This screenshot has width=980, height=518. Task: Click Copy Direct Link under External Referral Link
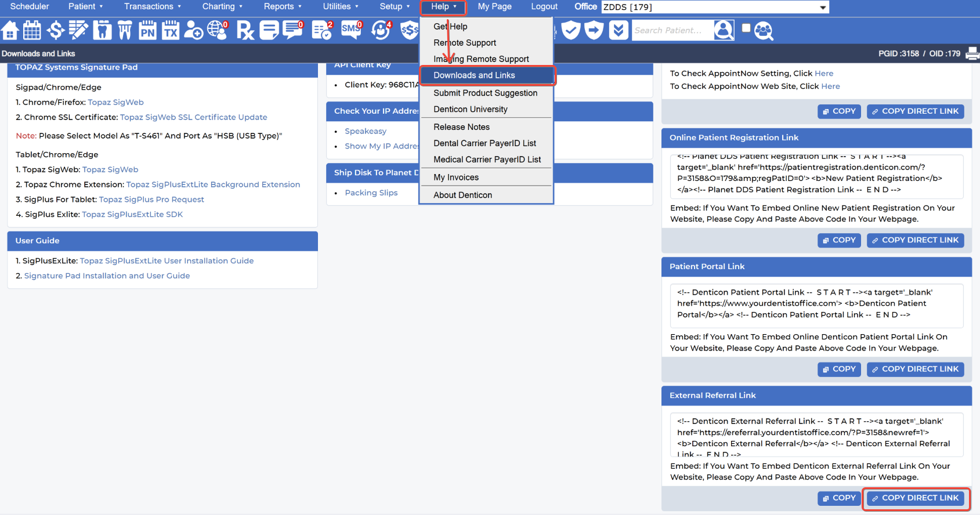pyautogui.click(x=916, y=498)
